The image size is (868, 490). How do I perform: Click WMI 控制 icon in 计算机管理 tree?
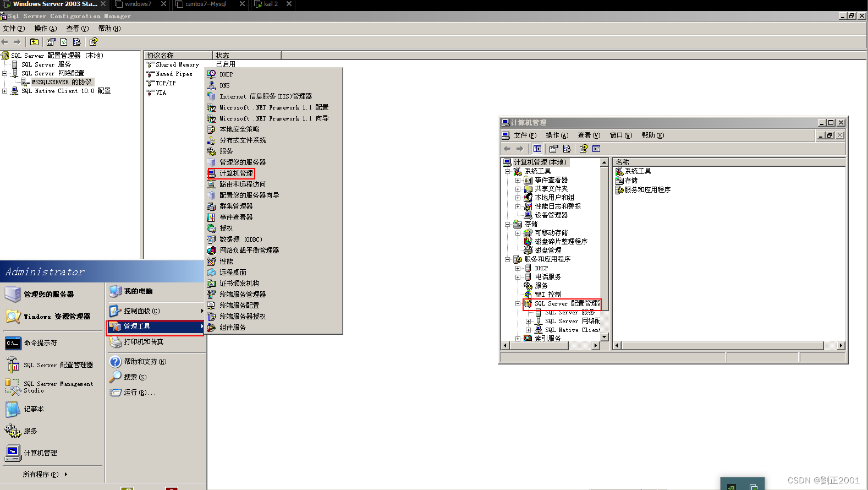click(x=528, y=295)
